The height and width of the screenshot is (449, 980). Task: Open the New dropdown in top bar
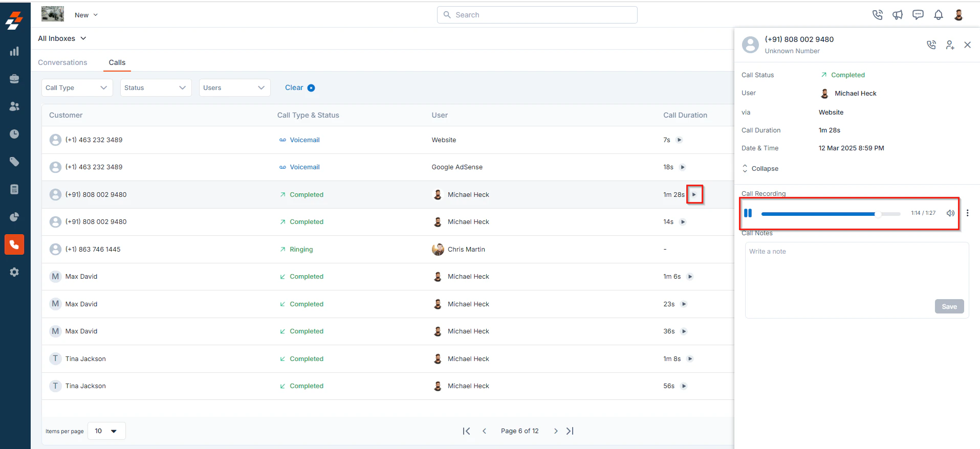coord(86,15)
